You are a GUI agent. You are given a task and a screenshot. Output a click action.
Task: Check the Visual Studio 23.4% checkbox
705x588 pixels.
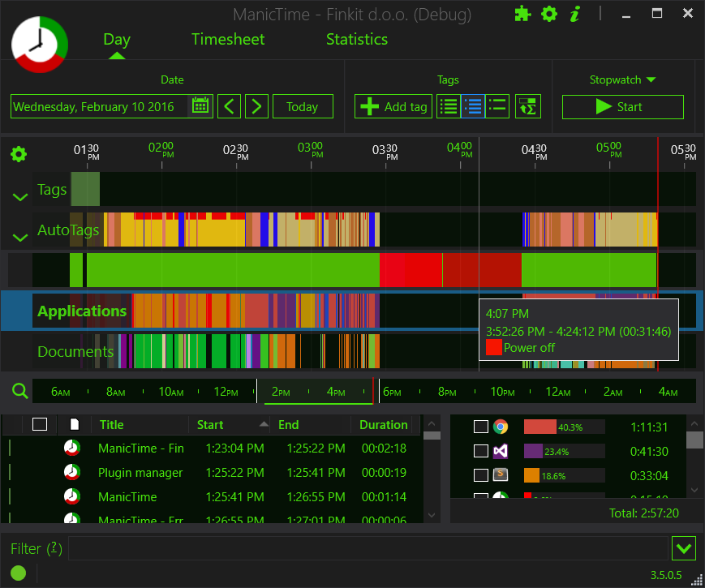click(x=481, y=451)
